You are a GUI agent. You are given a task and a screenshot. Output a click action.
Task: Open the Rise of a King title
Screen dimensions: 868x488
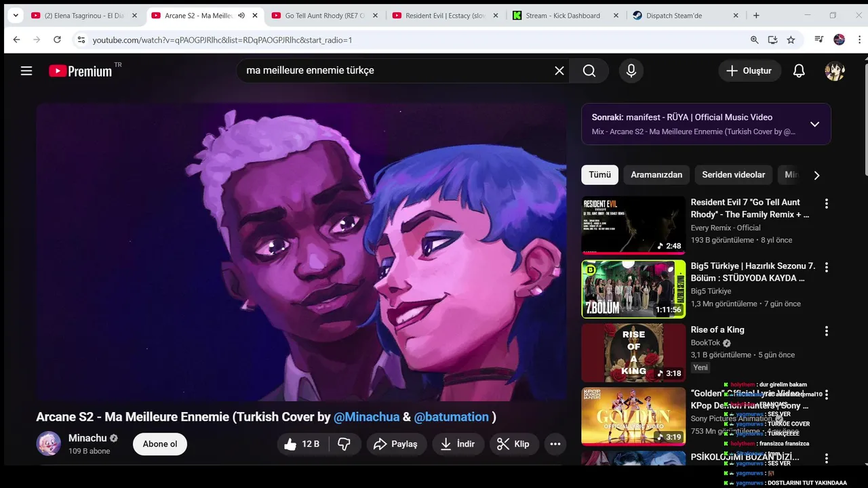pos(717,329)
